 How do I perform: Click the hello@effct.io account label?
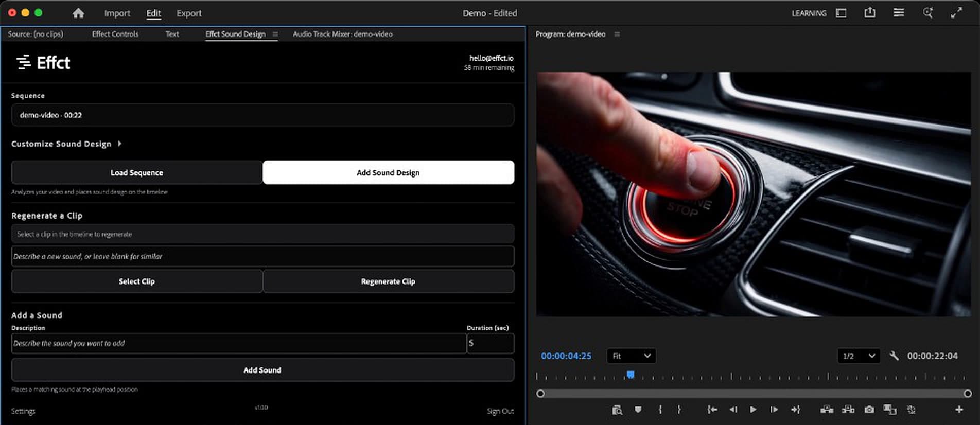point(491,58)
